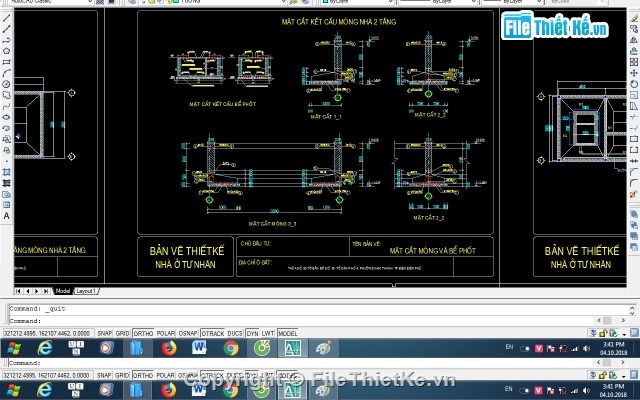640x400 pixels.
Task: Jump to last layout tab arrow
Action: pos(46,291)
